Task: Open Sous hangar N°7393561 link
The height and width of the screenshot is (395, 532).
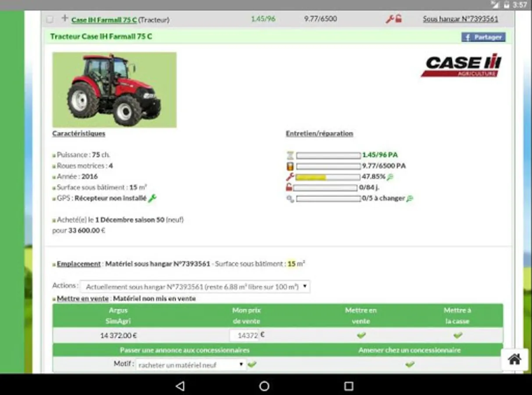Action: tap(461, 19)
